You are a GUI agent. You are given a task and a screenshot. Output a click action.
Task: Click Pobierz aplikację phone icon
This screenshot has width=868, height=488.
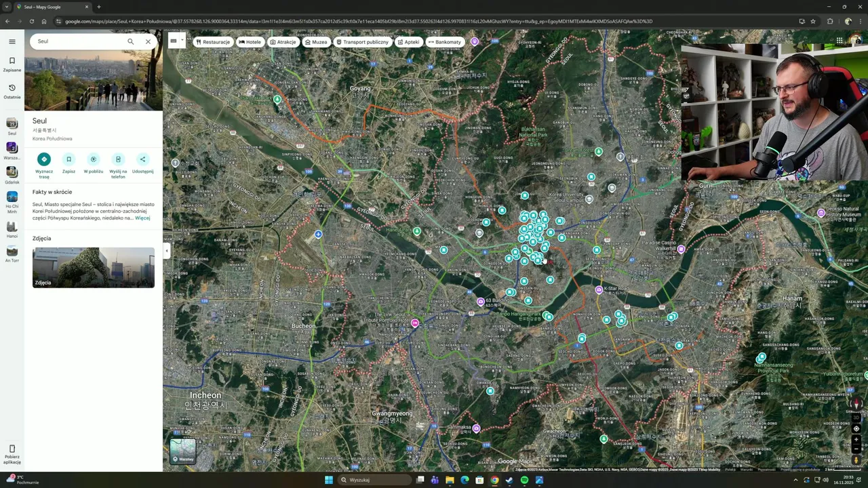click(x=12, y=449)
